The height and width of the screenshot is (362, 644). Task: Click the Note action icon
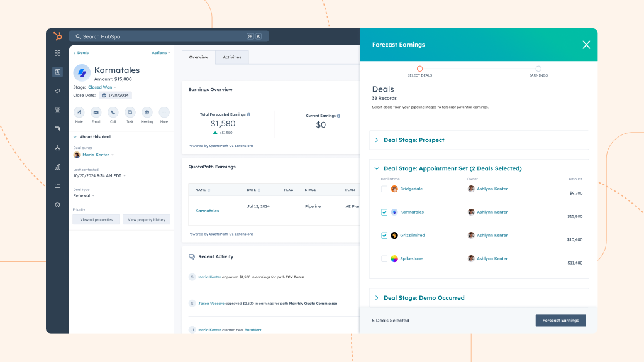[79, 112]
